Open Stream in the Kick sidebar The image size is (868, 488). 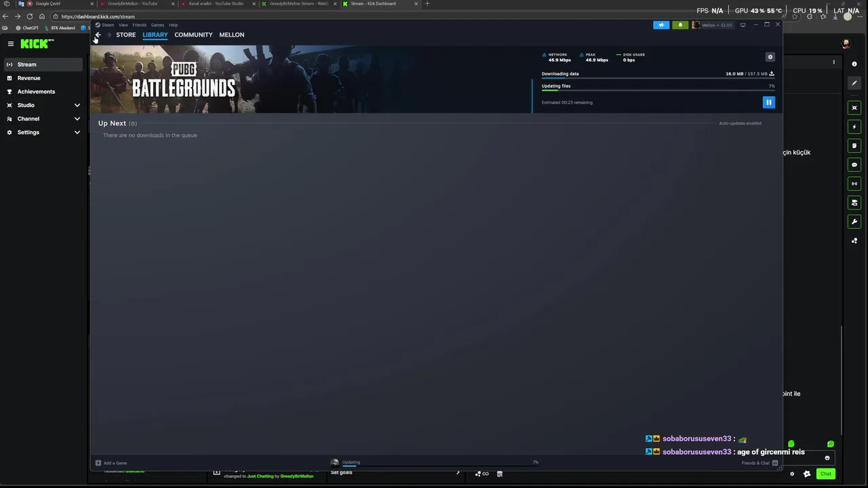45,64
